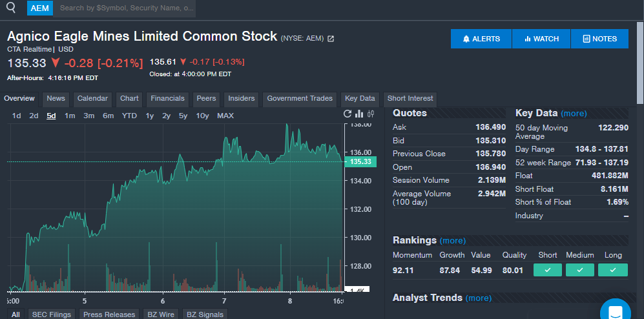
Task: Set chart range to 3m
Action: [88, 116]
